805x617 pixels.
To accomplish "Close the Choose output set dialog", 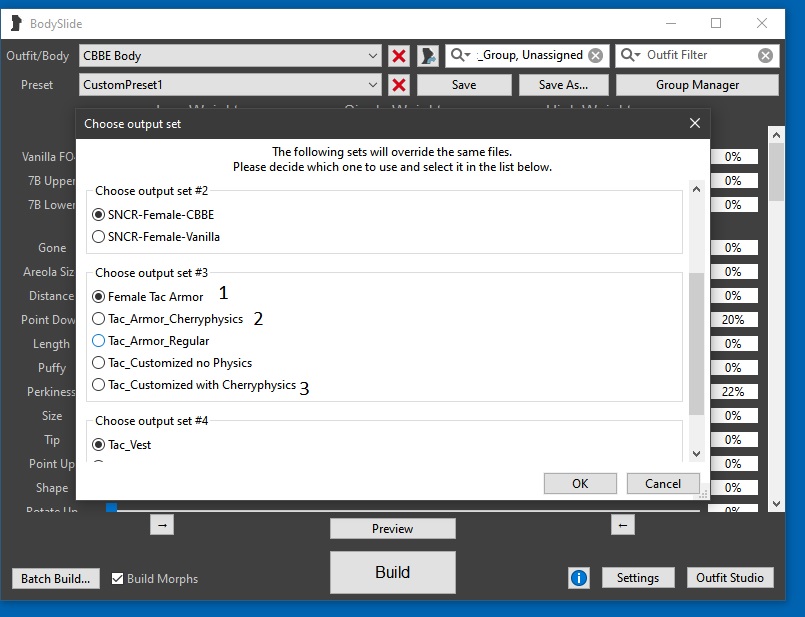I will [x=695, y=124].
